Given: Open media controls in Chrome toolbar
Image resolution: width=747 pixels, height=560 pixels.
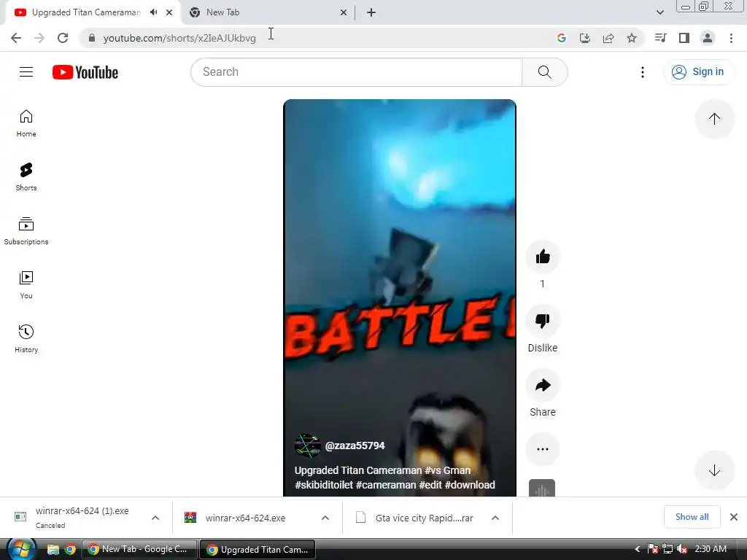Looking at the screenshot, I should click(661, 38).
